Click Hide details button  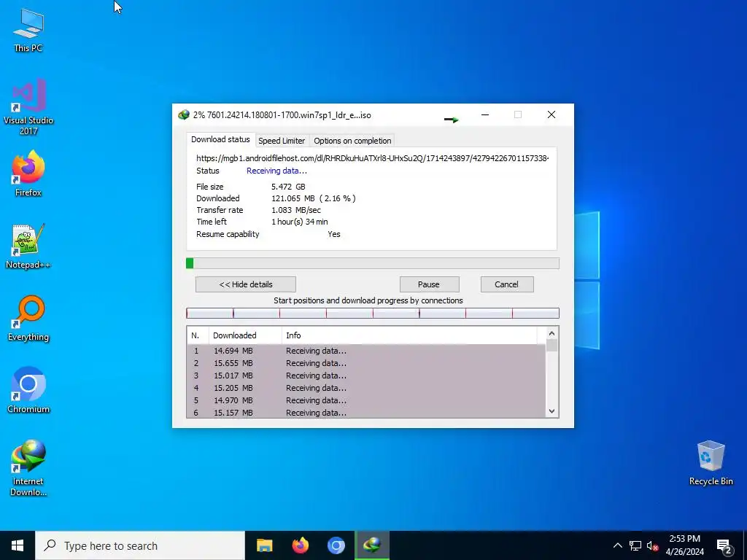pos(246,284)
